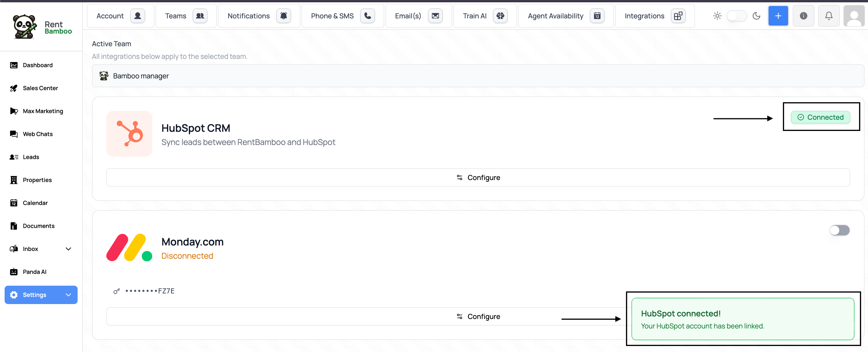Click the Inbox mailbox icon

(x=14, y=249)
